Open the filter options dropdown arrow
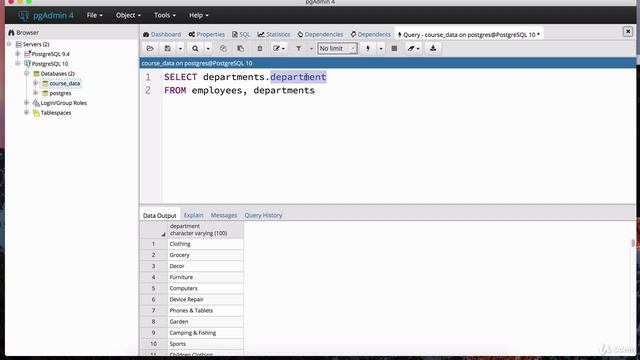The height and width of the screenshot is (360, 640). (x=311, y=49)
